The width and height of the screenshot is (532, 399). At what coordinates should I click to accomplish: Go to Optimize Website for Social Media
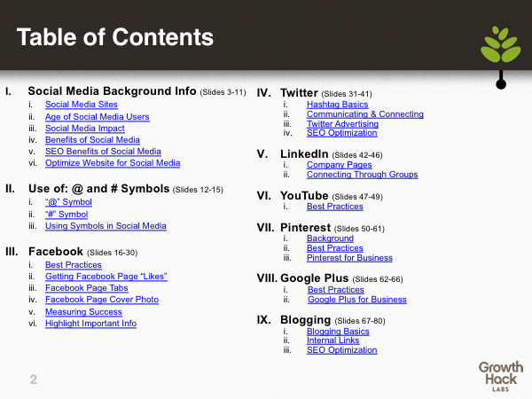point(113,163)
